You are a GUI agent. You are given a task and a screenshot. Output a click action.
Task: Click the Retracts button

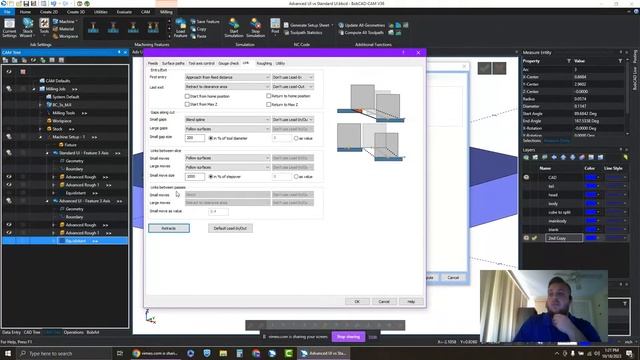click(x=169, y=228)
